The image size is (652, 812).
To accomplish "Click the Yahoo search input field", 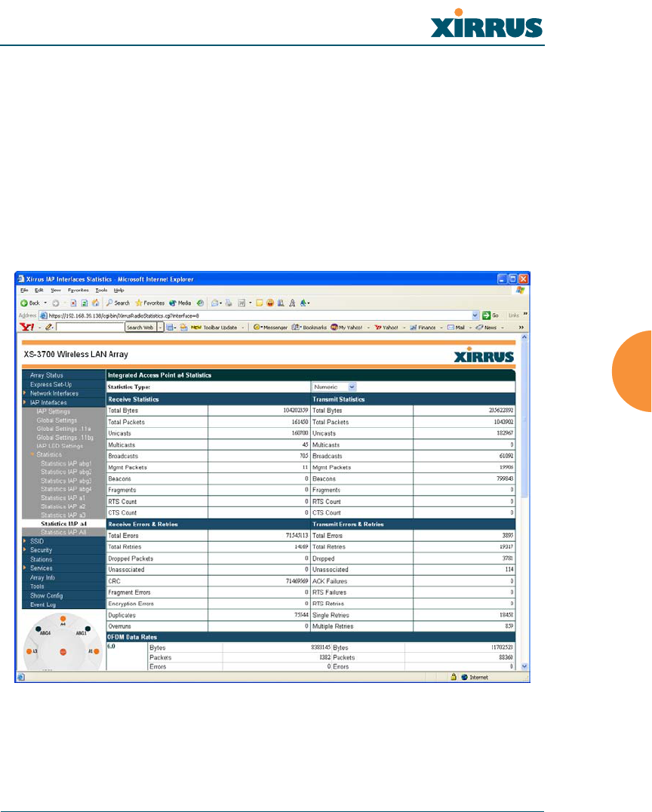I will 90,328.
